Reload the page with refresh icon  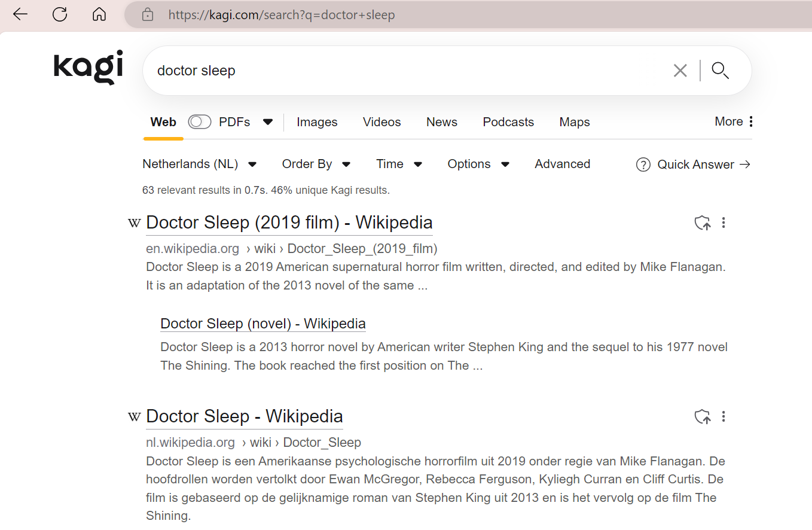pyautogui.click(x=60, y=14)
